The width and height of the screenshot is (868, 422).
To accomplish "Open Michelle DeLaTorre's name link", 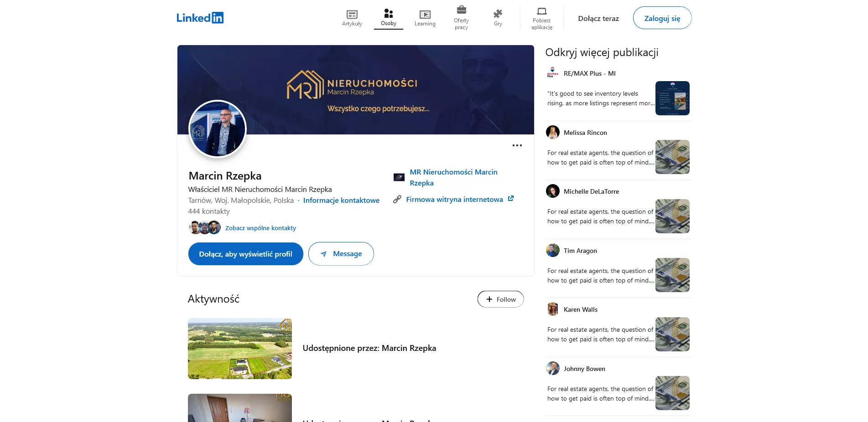I will coord(591,191).
